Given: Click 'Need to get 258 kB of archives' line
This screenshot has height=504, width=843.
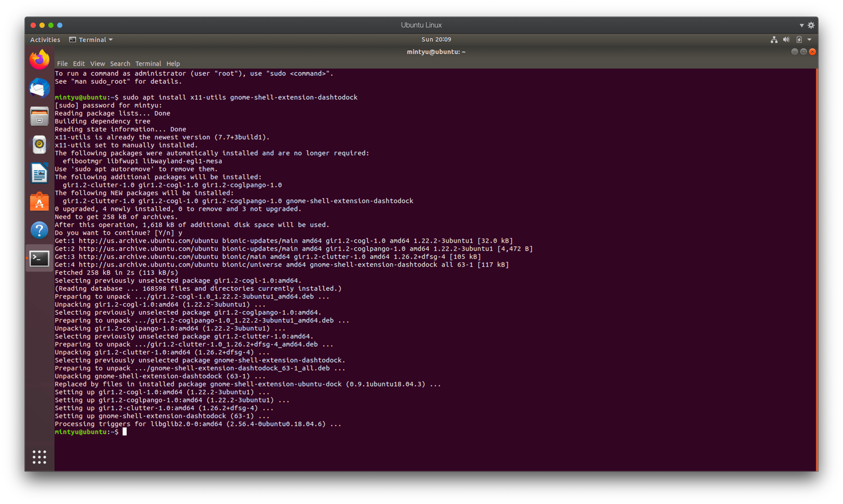Looking at the screenshot, I should (116, 217).
